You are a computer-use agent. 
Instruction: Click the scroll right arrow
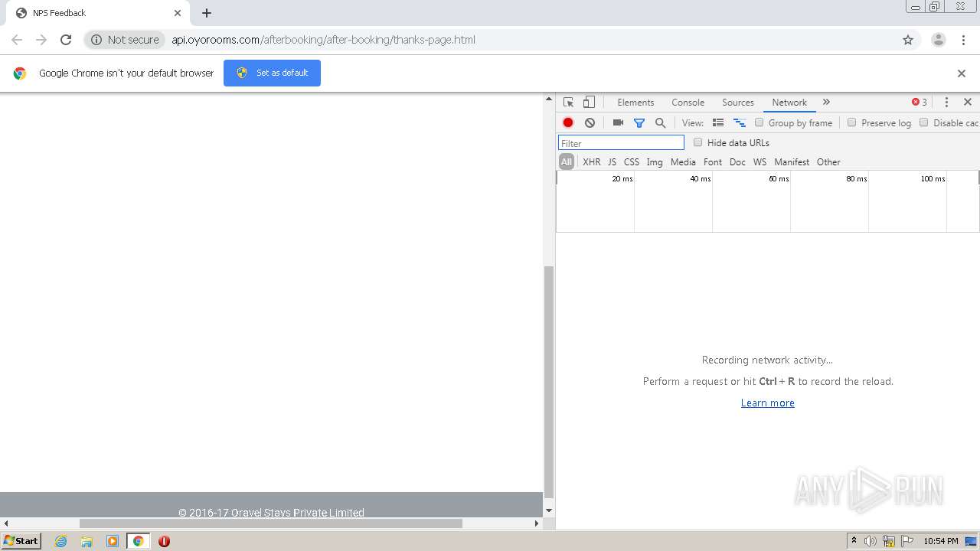[537, 523]
